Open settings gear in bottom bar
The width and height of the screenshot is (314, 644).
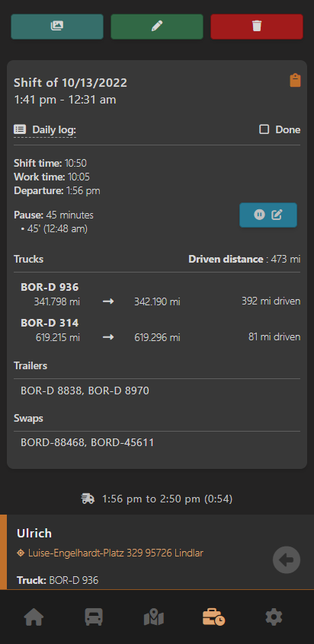point(274,617)
